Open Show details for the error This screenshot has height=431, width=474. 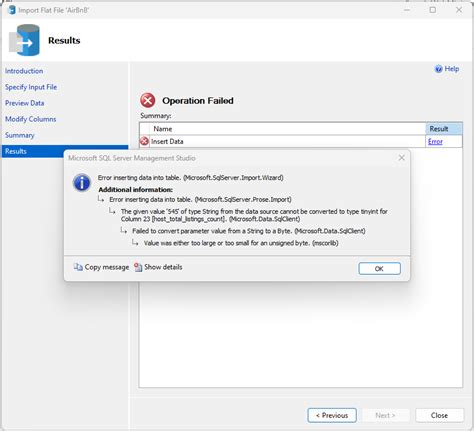pos(158,267)
